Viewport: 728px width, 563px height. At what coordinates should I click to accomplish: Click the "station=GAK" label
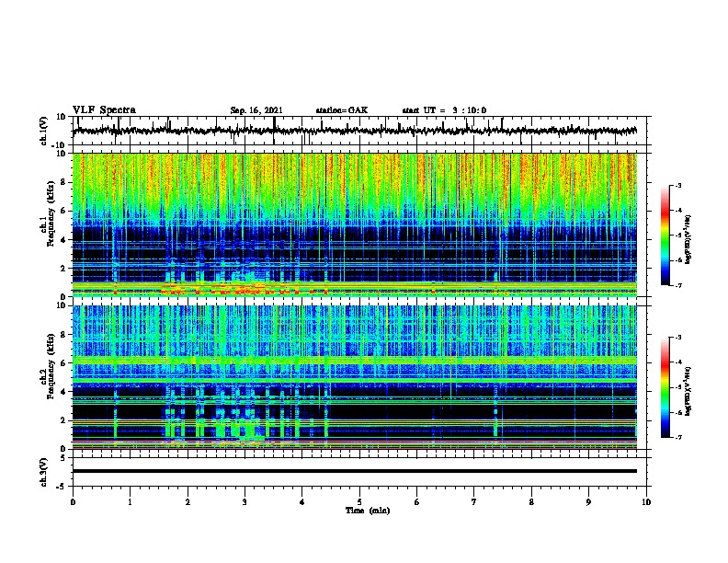[342, 110]
